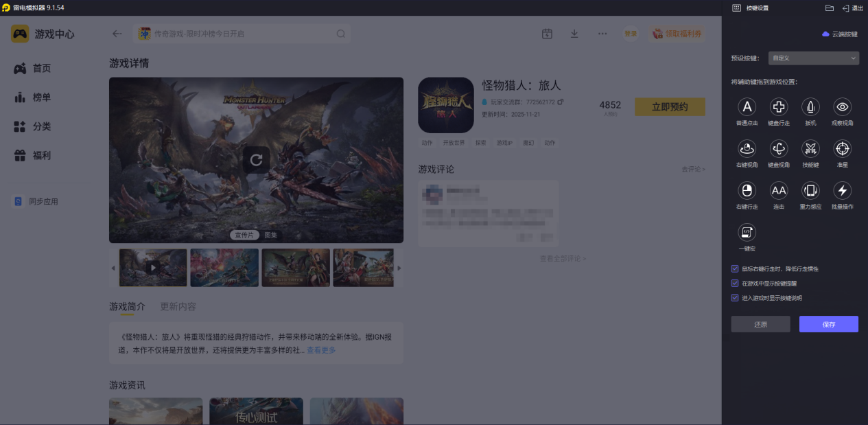The width and height of the screenshot is (868, 425).
Task: Switch to the 图集 media tab
Action: 271,235
